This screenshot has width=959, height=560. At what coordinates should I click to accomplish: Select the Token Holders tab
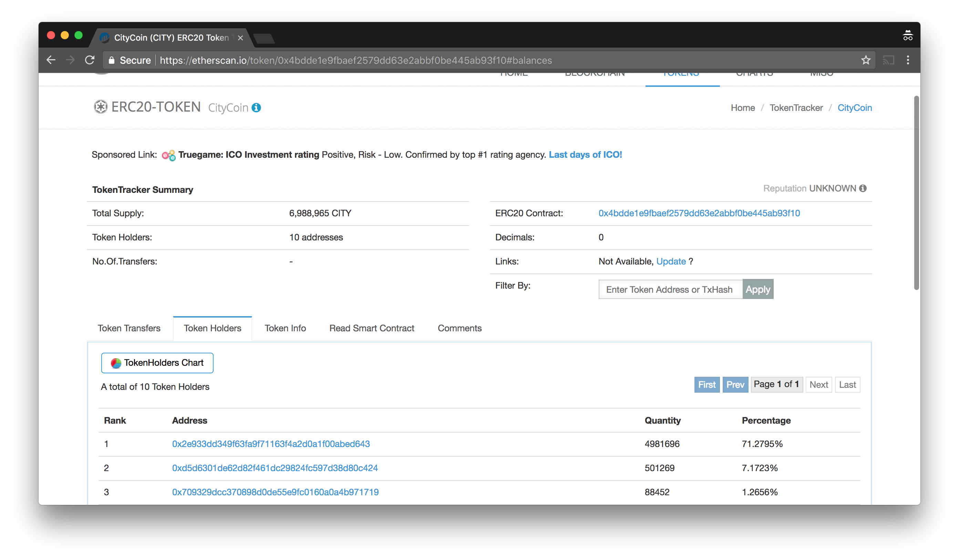click(x=212, y=328)
